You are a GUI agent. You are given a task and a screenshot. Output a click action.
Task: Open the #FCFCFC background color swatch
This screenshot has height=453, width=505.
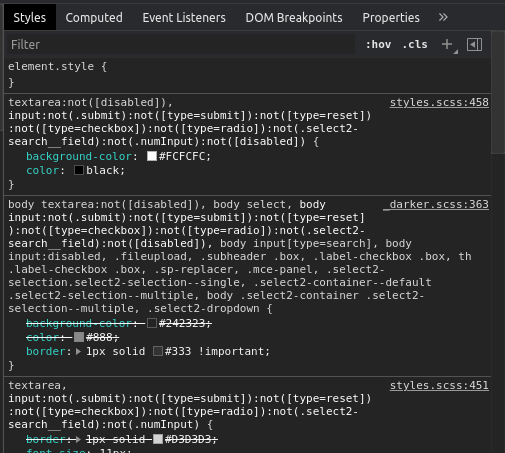152,156
